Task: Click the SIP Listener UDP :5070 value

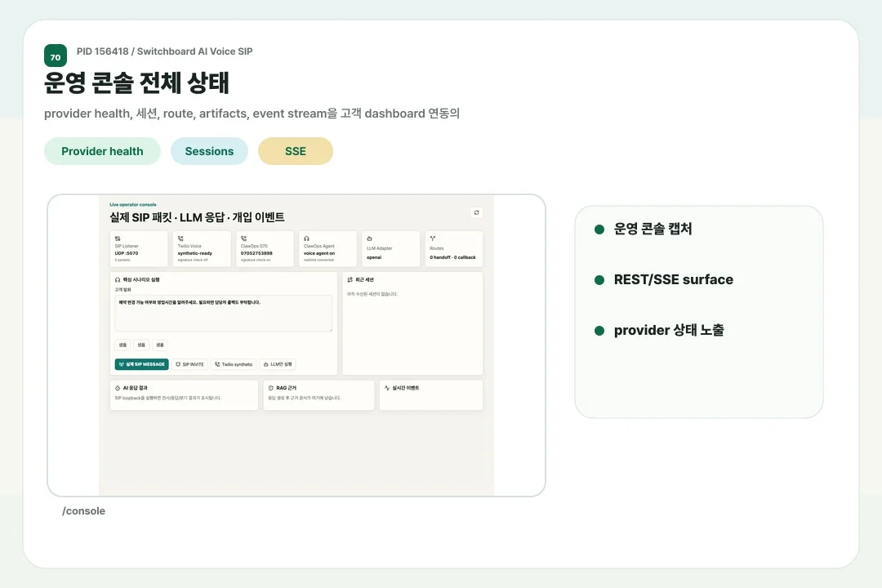Action: (127, 253)
